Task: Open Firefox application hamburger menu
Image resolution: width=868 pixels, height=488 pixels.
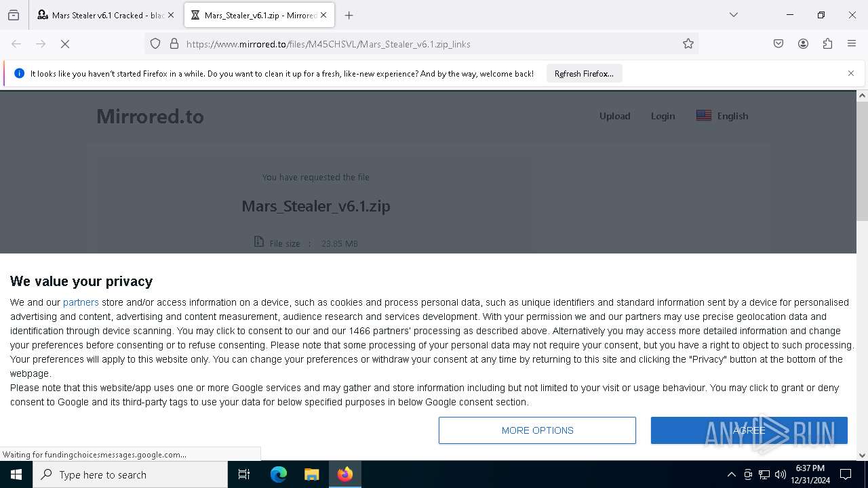Action: pos(852,44)
